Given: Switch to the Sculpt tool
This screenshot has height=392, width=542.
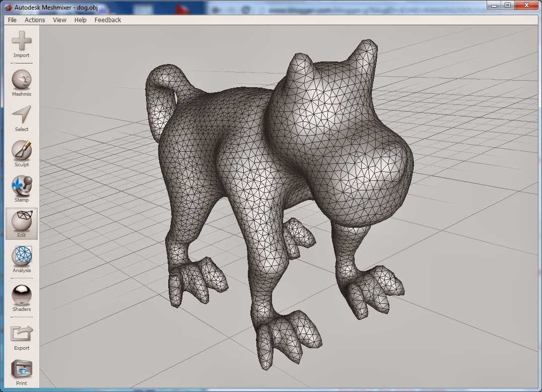Looking at the screenshot, I should click(x=21, y=150).
